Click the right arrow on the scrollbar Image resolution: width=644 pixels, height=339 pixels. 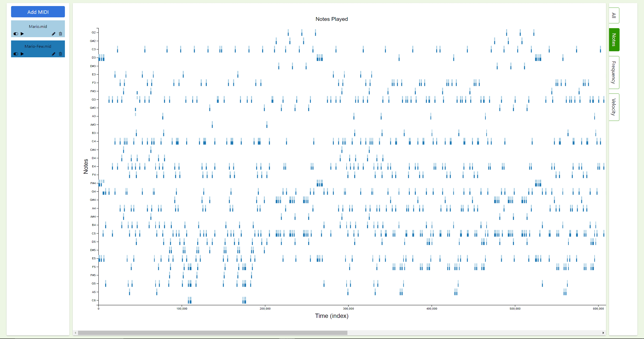point(603,333)
